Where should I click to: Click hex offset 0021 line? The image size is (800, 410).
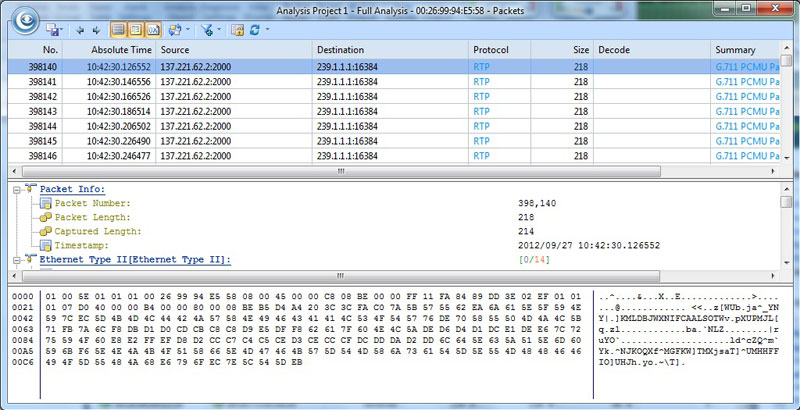coord(22,308)
